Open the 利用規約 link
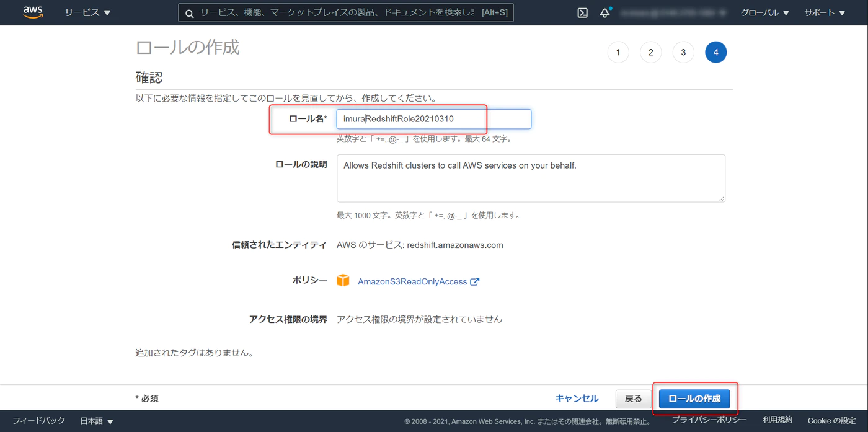Image resolution: width=868 pixels, height=432 pixels. tap(777, 420)
